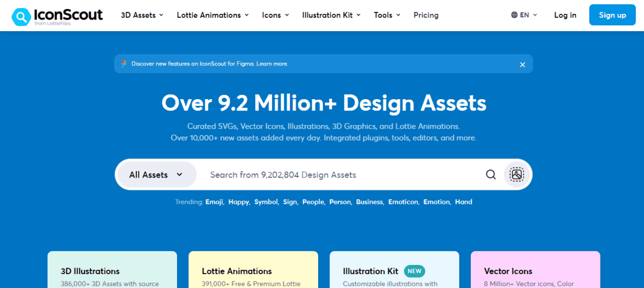Open the Illustration Kit card
This screenshot has width=644, height=288.
tap(394, 270)
